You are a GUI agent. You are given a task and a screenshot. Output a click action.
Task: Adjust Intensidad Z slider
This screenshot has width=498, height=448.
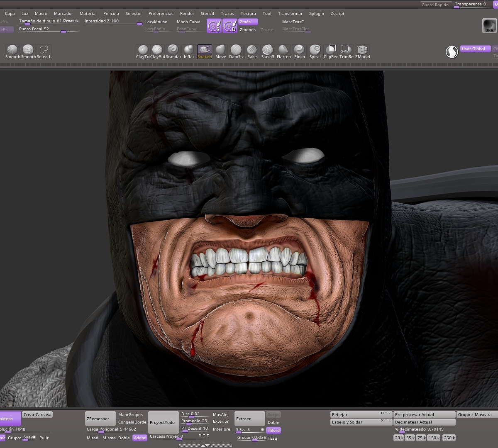[113, 22]
